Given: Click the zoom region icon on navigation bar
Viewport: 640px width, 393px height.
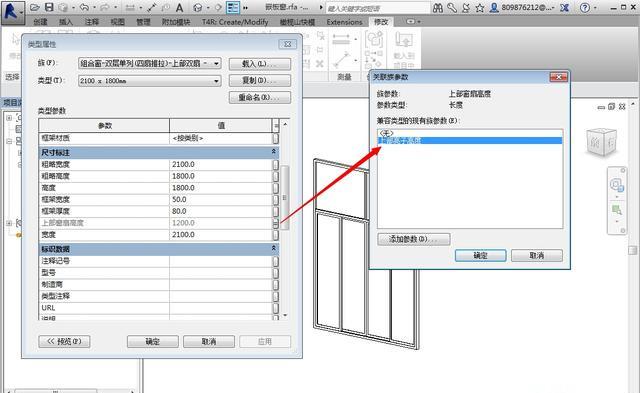Looking at the screenshot, I should point(616,210).
